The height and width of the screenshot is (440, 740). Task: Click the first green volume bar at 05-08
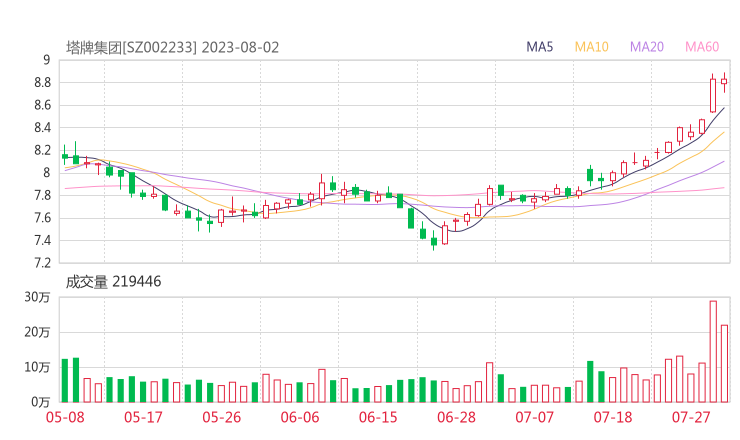point(65,381)
